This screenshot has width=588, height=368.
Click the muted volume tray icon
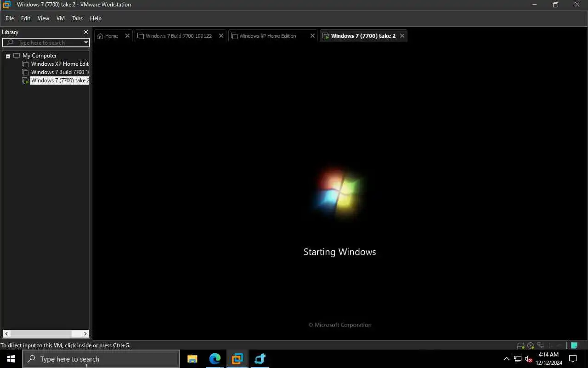[528, 359]
